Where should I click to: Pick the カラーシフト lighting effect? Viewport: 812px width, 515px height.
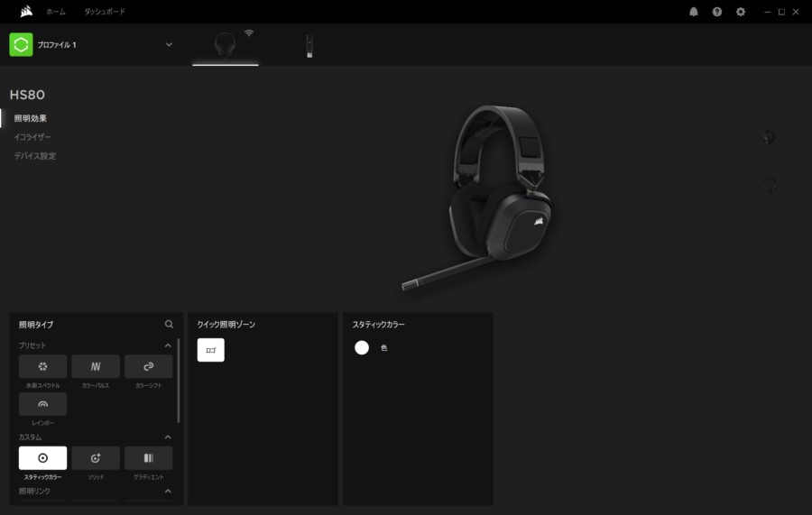[148, 366]
